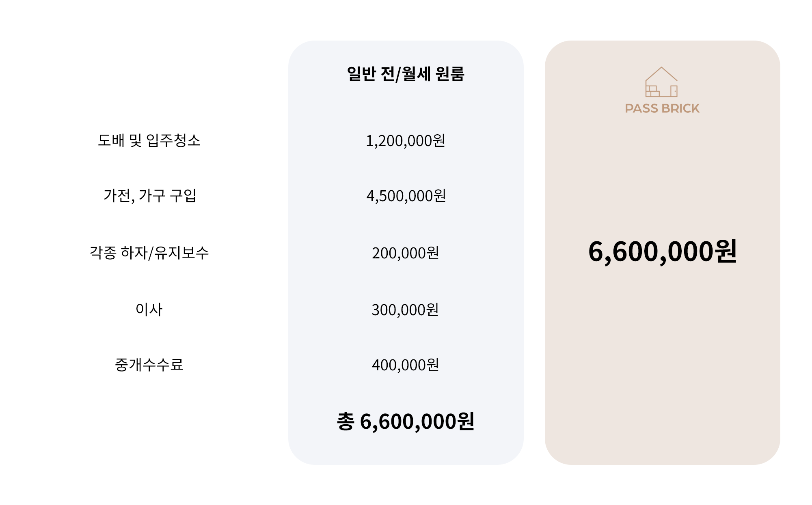This screenshot has height=505, width=812.
Task: Click the 각종 하자/유지보수 row label
Action: pyautogui.click(x=149, y=253)
